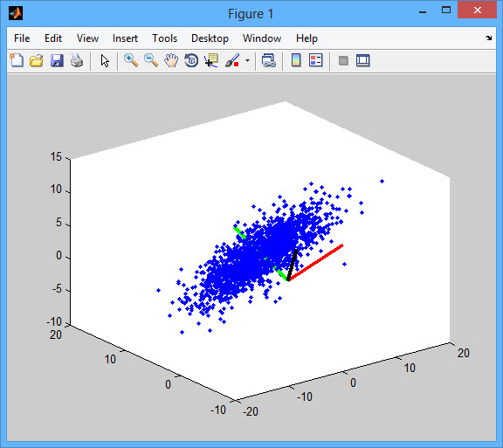The image size is (503, 448).
Task: Save the figure using the floppy disk icon
Action: (x=57, y=60)
